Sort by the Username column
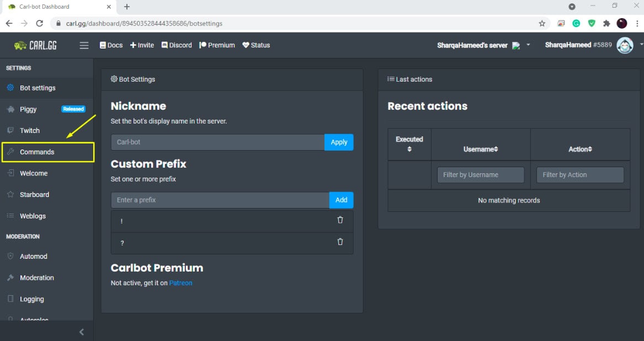This screenshot has height=341, width=644. tap(481, 149)
